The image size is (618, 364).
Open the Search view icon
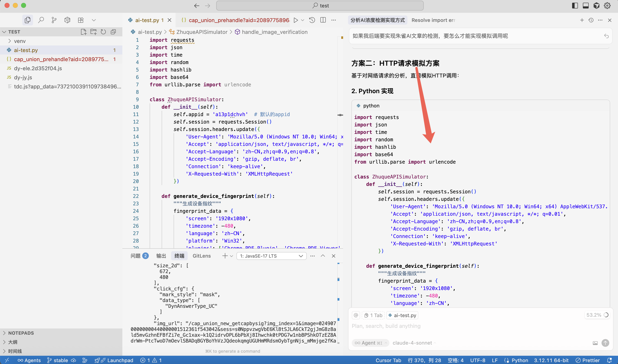point(41,20)
